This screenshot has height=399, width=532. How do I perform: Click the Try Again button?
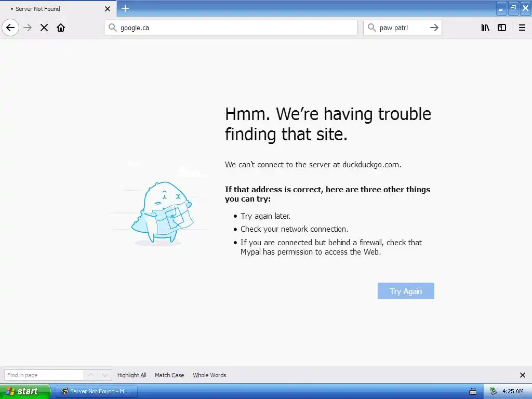click(x=406, y=291)
